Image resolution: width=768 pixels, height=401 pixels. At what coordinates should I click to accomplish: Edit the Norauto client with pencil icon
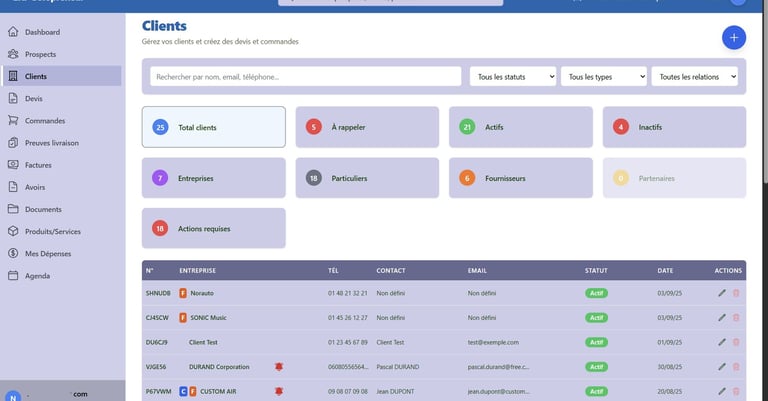[721, 293]
